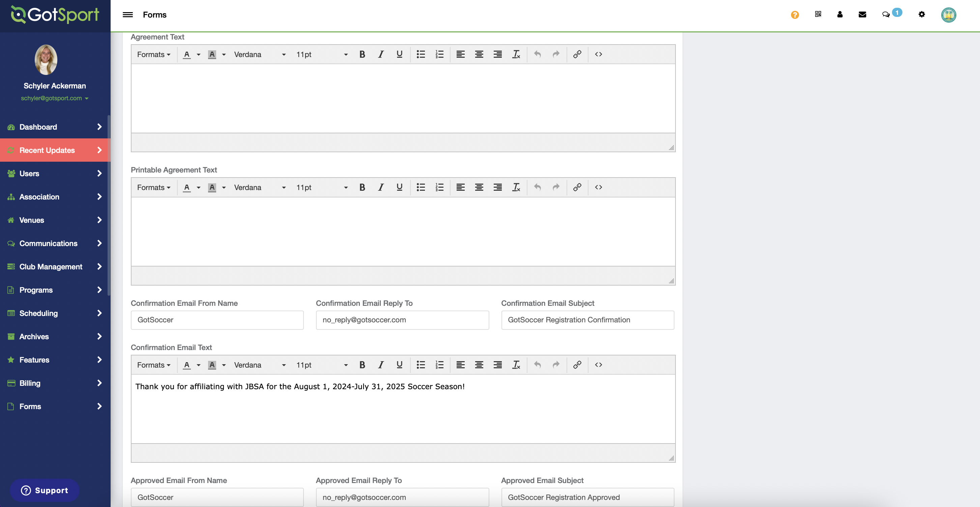Screen dimensions: 980x507
Task: Open chat notifications with badge 1
Action: point(891,14)
